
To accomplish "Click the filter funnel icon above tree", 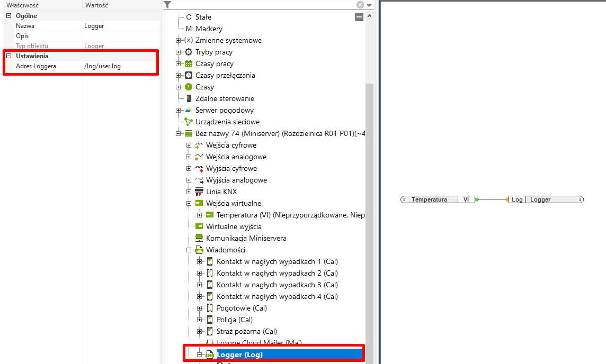I will pyautogui.click(x=167, y=5).
